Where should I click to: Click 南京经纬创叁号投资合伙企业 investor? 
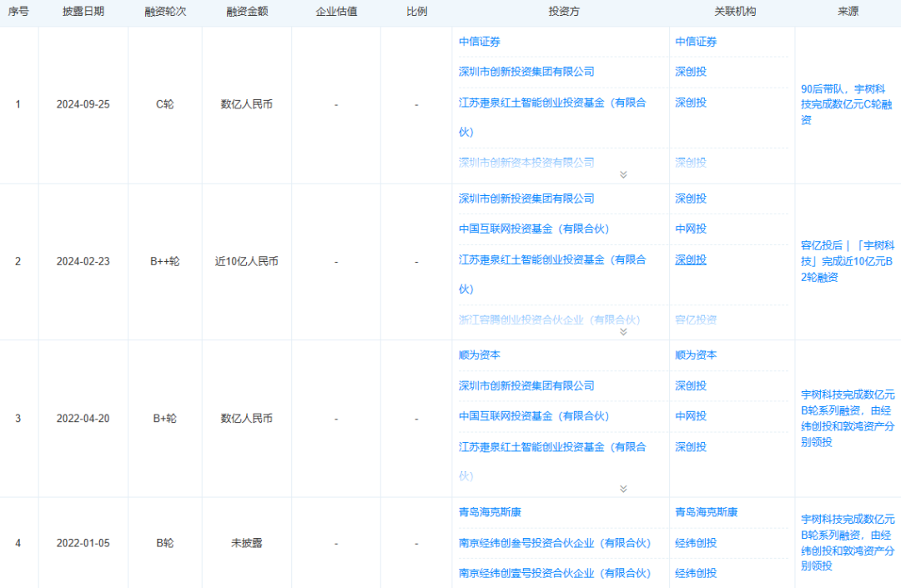[x=555, y=543]
